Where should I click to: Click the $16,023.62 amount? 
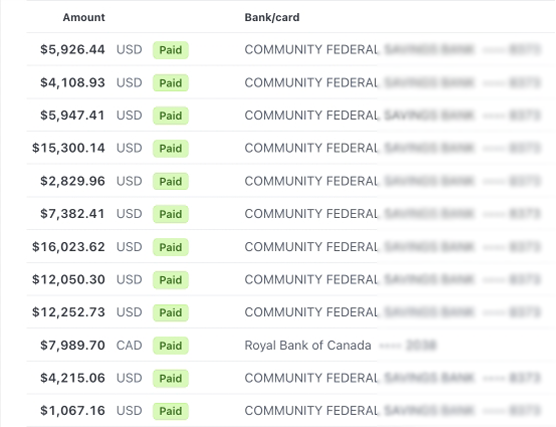coord(68,246)
